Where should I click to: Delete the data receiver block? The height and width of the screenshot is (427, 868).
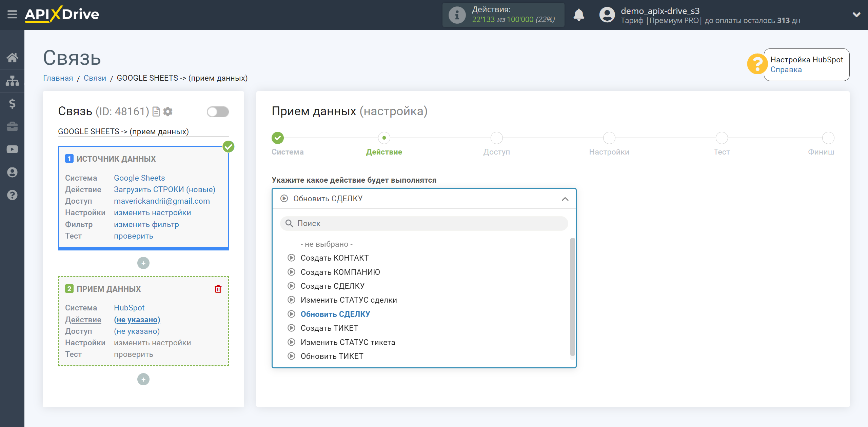click(x=218, y=289)
